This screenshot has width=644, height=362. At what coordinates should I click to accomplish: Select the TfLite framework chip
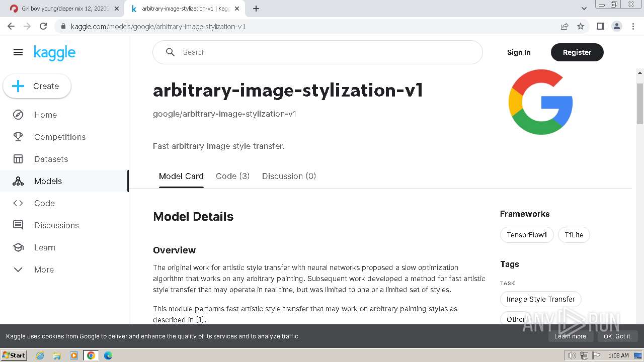pyautogui.click(x=574, y=235)
